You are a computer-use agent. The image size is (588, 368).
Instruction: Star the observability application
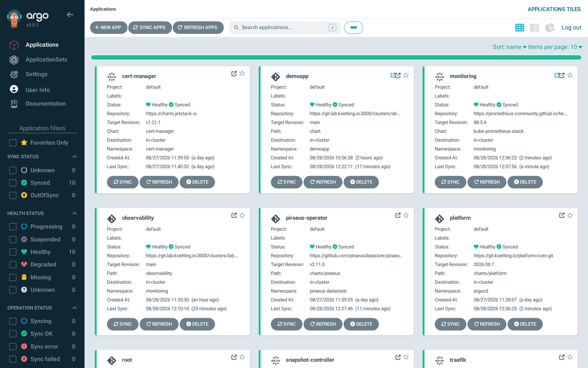coord(242,216)
